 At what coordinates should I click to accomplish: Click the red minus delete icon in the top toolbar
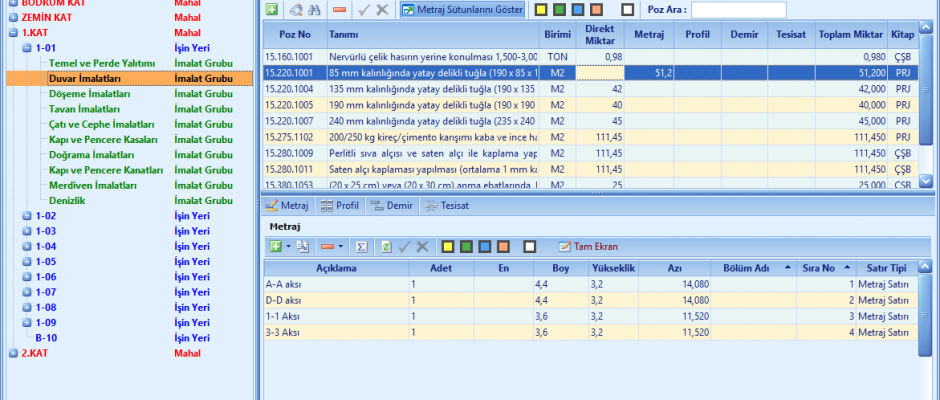pyautogui.click(x=340, y=9)
